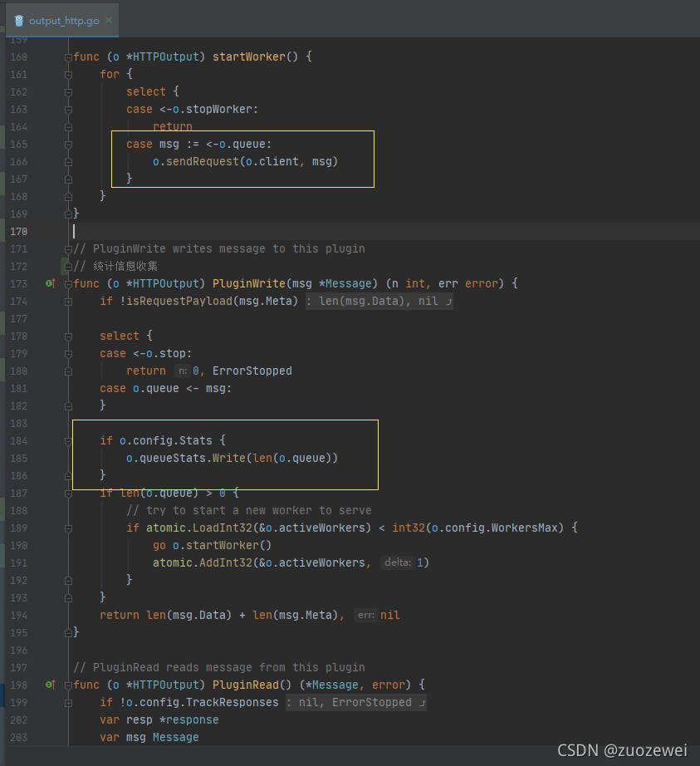Close the output_http.go editor tab
Screen dimensions: 700x766
109,20
